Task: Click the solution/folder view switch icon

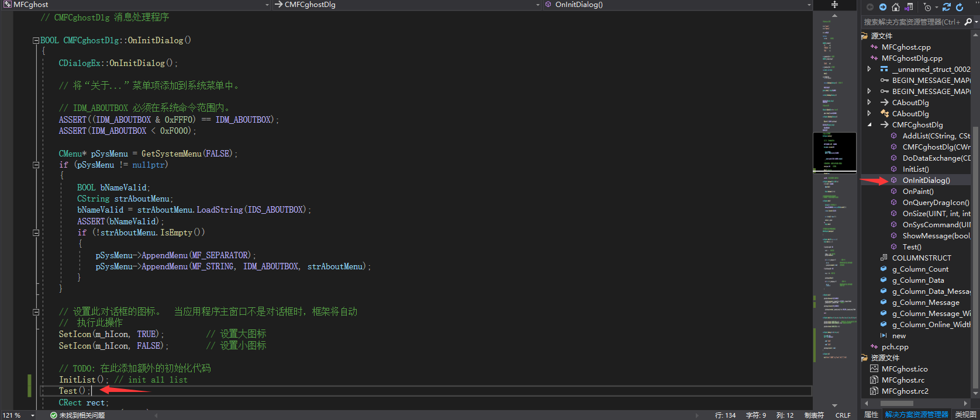Action: [x=909, y=7]
